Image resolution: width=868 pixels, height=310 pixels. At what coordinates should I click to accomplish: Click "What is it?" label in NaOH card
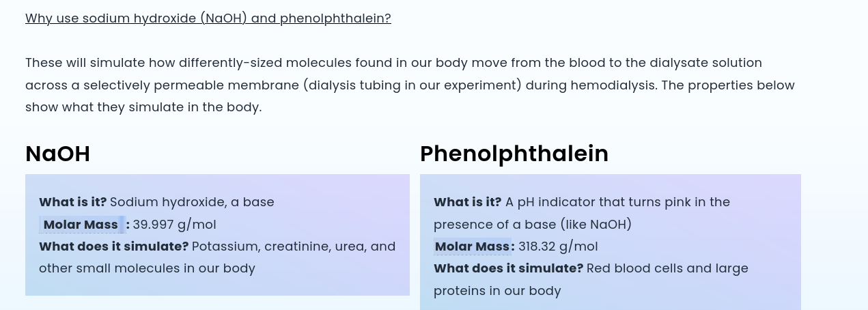point(72,202)
